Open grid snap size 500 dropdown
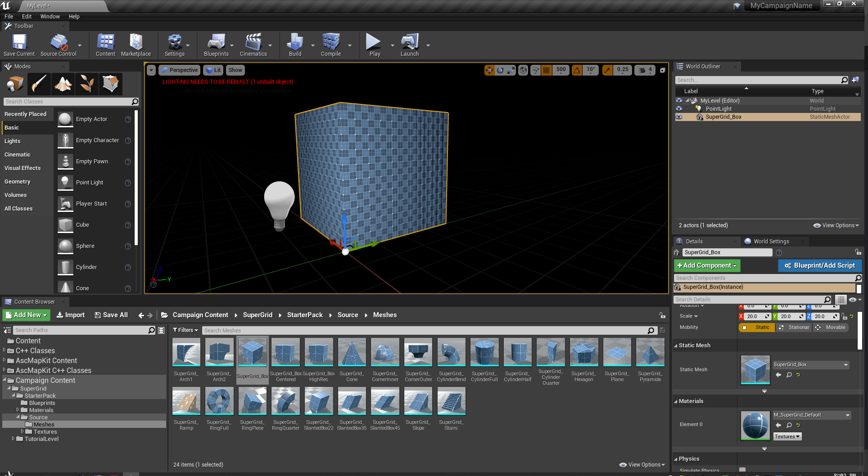 click(561, 70)
